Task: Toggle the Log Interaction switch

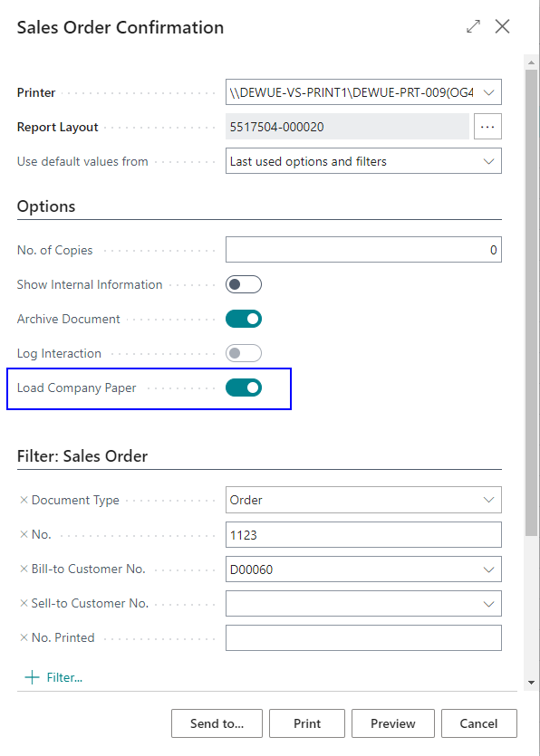Action: 244,353
